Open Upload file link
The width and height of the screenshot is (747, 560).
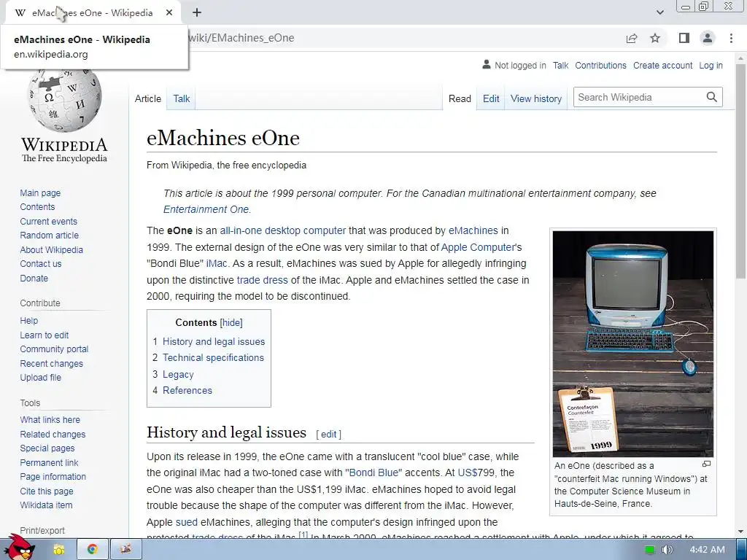pyautogui.click(x=41, y=378)
